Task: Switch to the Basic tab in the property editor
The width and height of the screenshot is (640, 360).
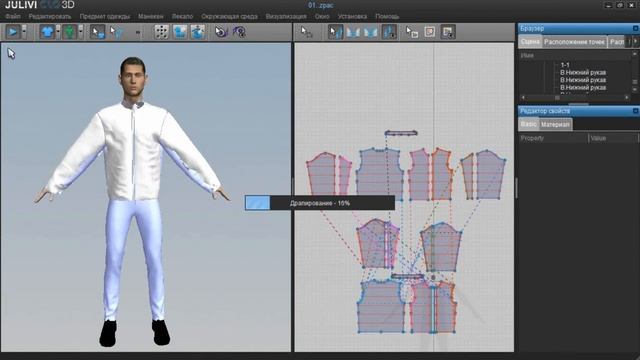Action: coord(529,124)
